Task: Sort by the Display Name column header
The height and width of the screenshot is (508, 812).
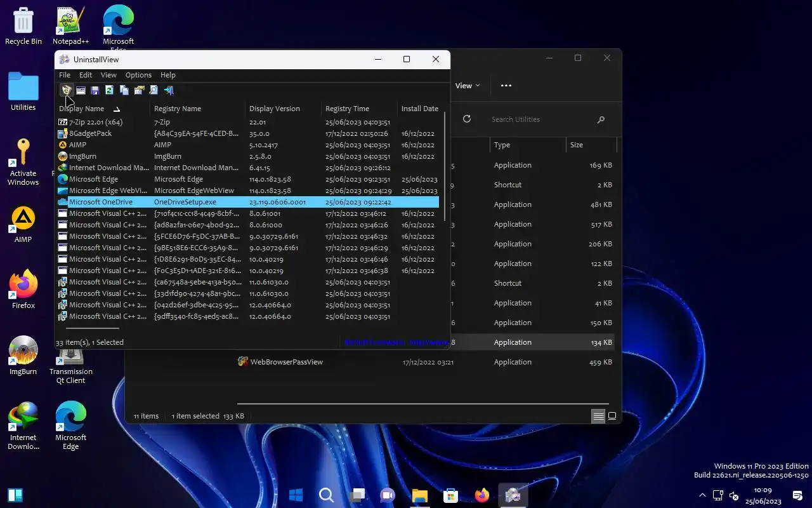Action: pyautogui.click(x=103, y=109)
